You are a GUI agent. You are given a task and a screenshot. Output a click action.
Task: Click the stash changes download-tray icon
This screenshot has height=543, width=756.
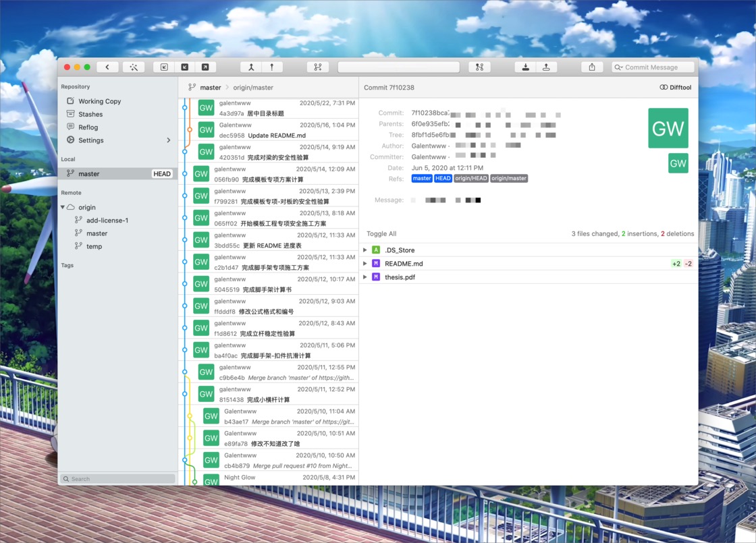coord(526,67)
